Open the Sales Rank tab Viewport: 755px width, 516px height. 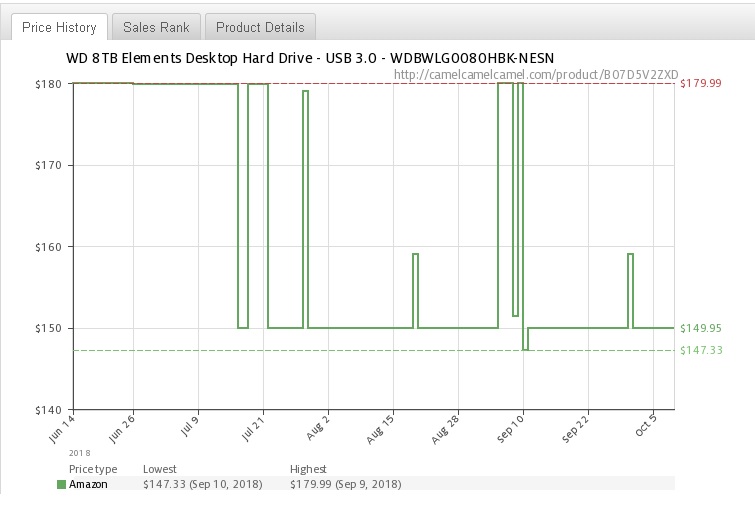point(156,27)
